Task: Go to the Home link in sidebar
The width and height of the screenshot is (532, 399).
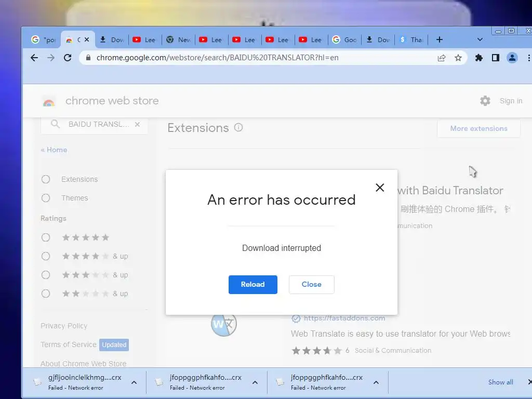Action: 54,150
